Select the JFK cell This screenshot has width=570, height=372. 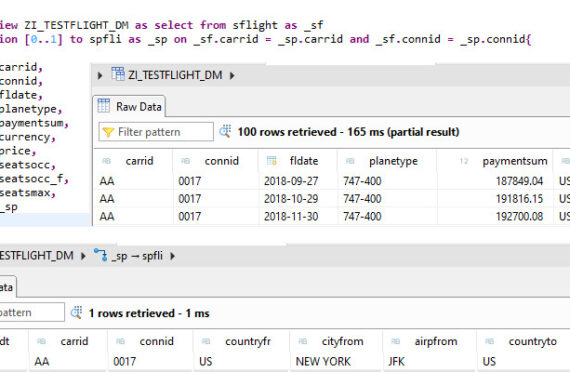(397, 362)
